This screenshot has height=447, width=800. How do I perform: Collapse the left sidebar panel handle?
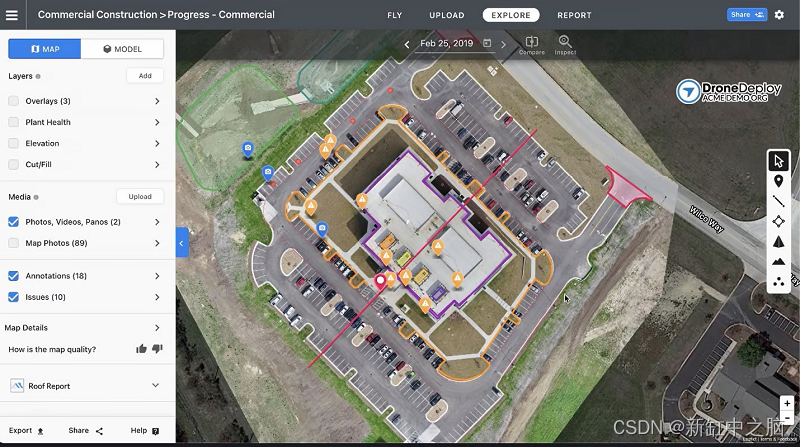tap(182, 243)
